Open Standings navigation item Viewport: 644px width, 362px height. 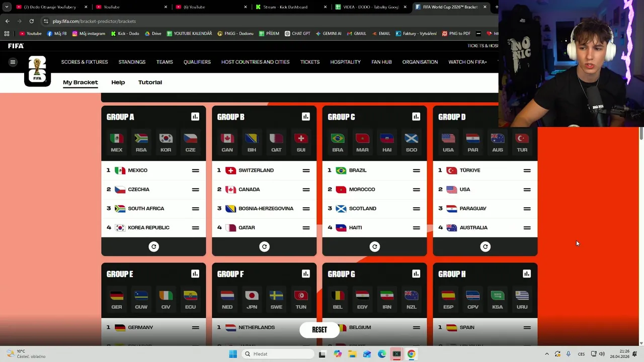pos(132,62)
